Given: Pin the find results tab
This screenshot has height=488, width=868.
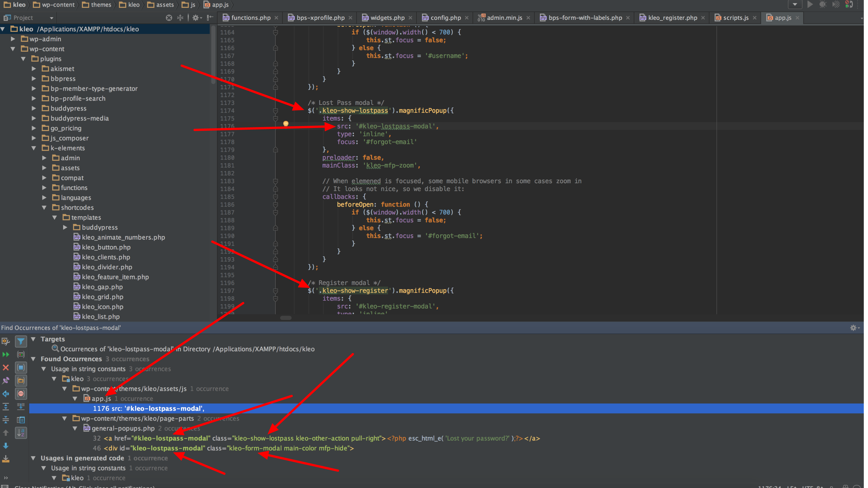Looking at the screenshot, I should tap(6, 381).
